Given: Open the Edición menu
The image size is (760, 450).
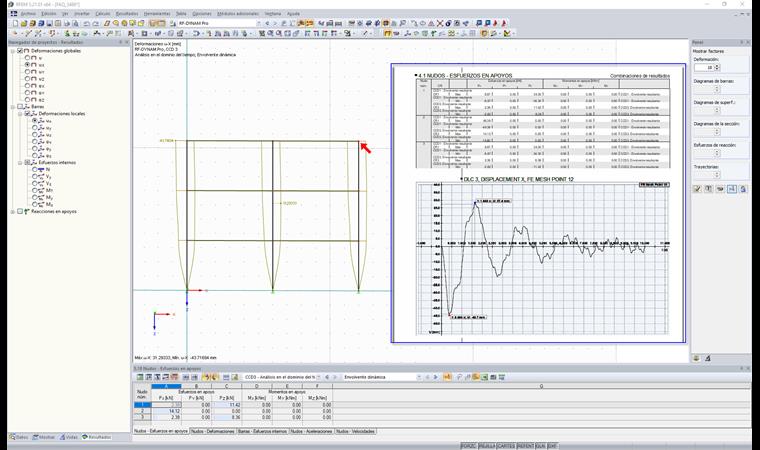Looking at the screenshot, I should click(48, 14).
